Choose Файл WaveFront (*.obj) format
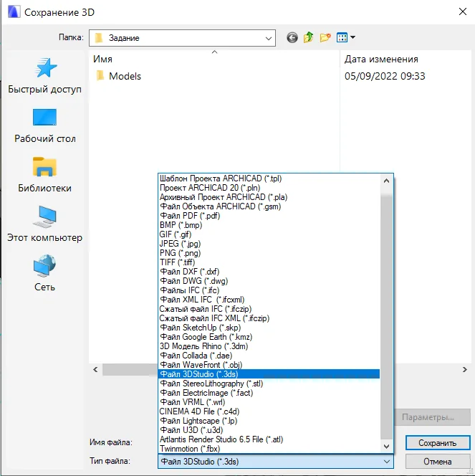Viewport: 475px width, 476px height. (269, 365)
